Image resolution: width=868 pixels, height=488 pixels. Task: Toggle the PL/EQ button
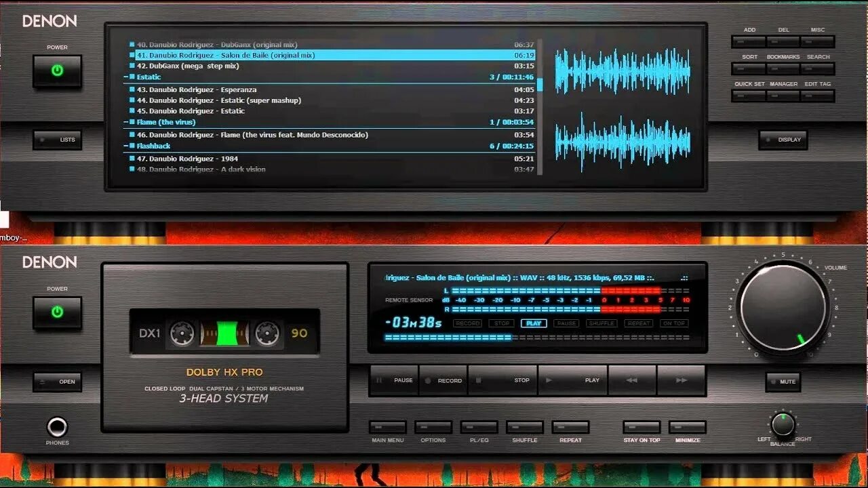(479, 427)
